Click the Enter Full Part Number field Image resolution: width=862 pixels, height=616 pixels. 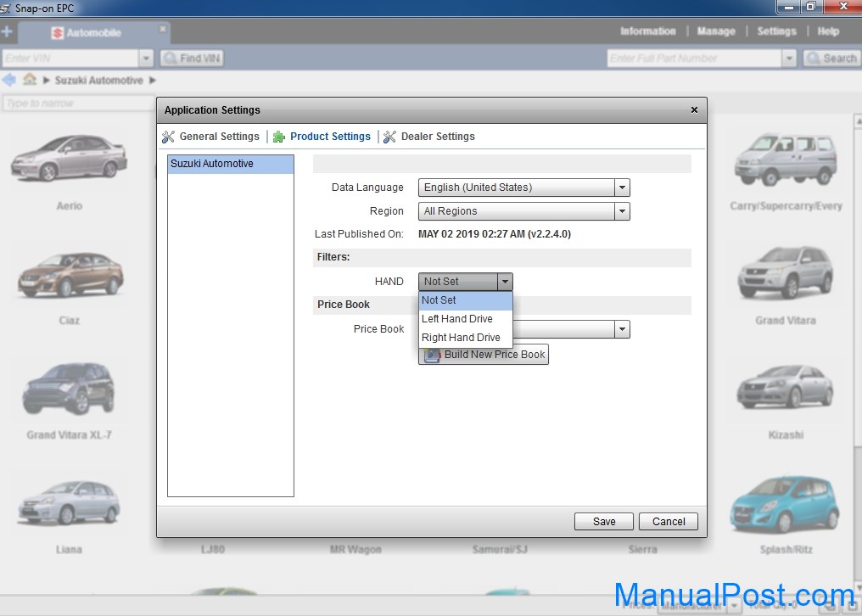tap(694, 59)
